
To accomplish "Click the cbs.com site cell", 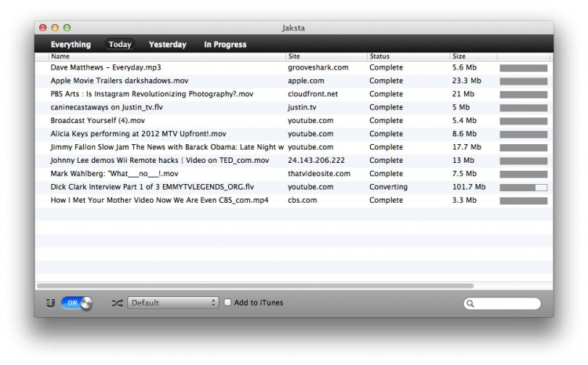I will [x=303, y=200].
